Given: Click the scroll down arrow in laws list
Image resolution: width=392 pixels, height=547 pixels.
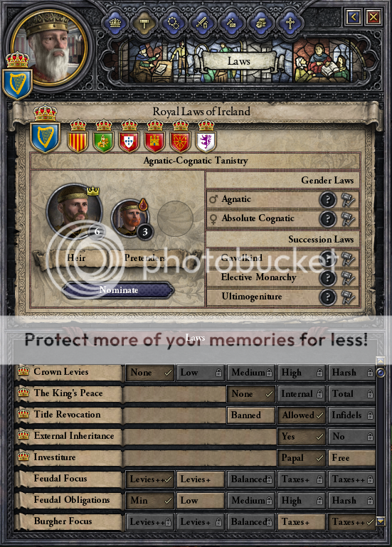Looking at the screenshot, I should click(x=381, y=521).
